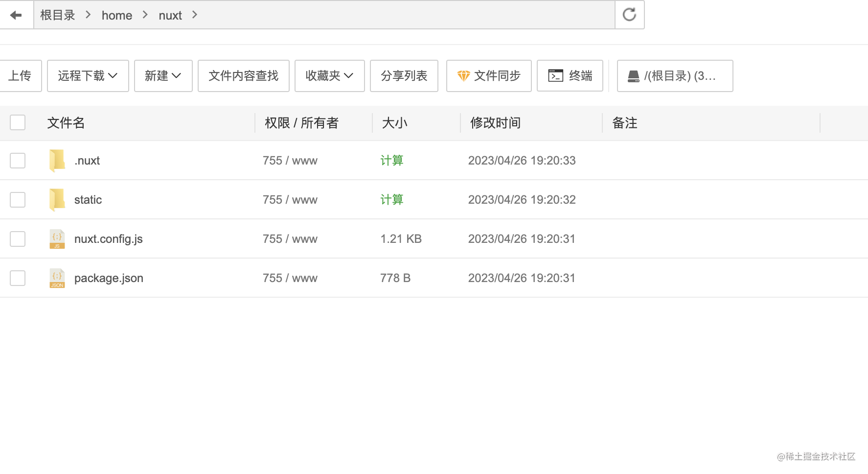Check the select-all checkbox in the header
This screenshot has width=868, height=474.
pyautogui.click(x=18, y=123)
